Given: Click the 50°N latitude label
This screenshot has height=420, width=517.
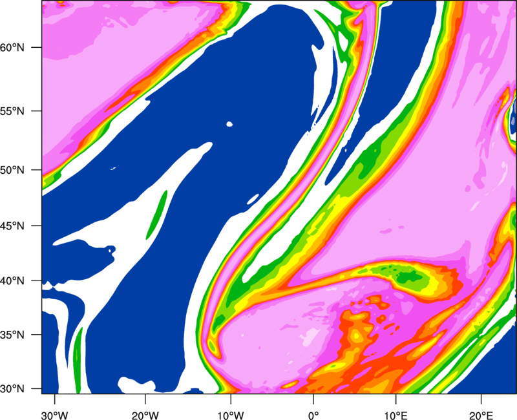Looking at the screenshot, I should coord(12,171).
